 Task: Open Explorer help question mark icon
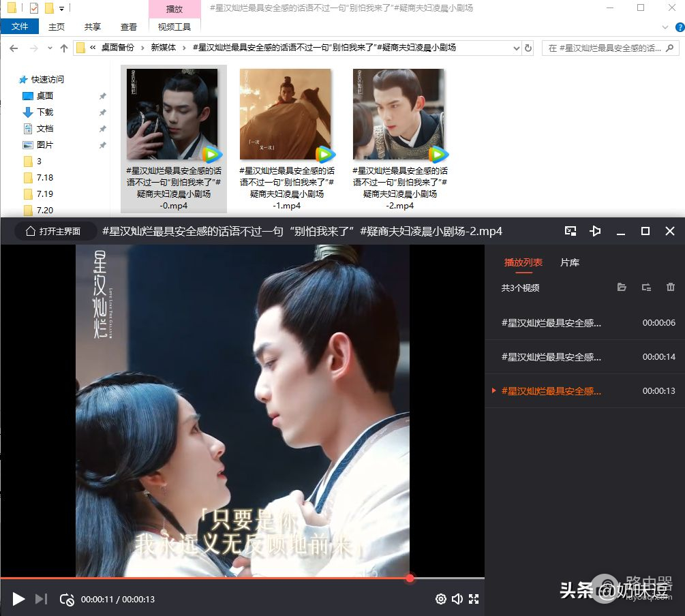680,27
